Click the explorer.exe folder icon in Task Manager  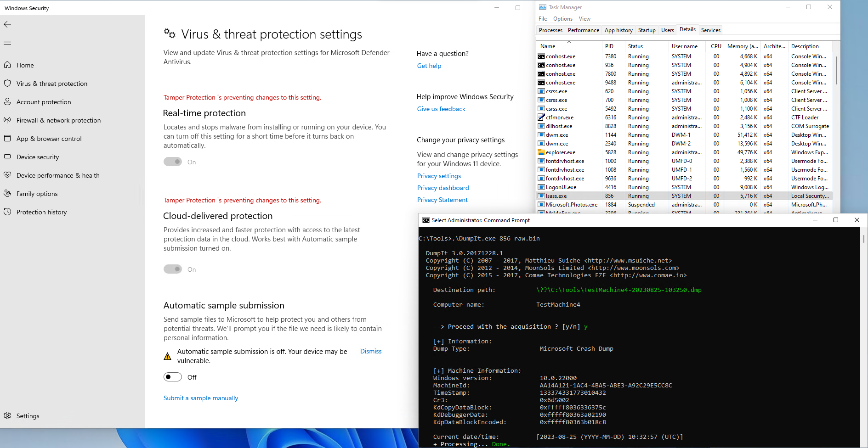(541, 152)
